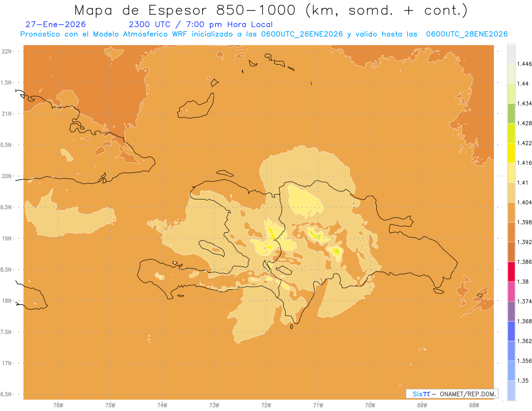Select the legend value "1.356"
The height and width of the screenshot is (411, 532).
[524, 361]
